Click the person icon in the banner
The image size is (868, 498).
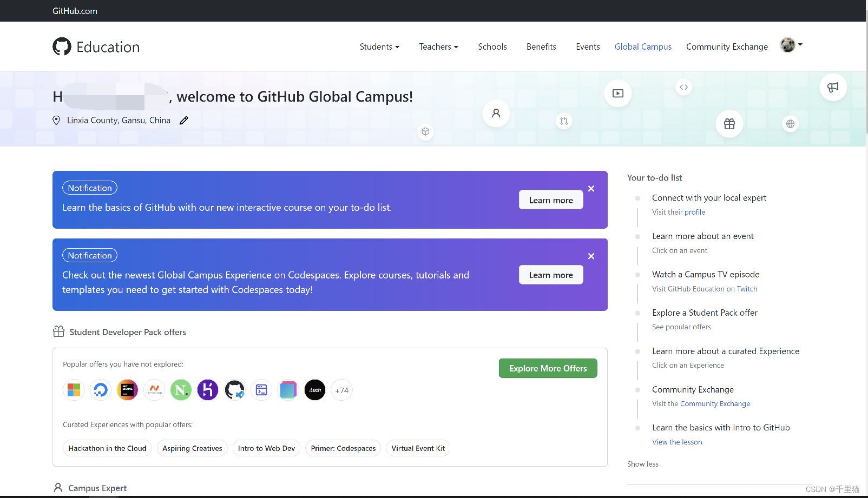496,114
